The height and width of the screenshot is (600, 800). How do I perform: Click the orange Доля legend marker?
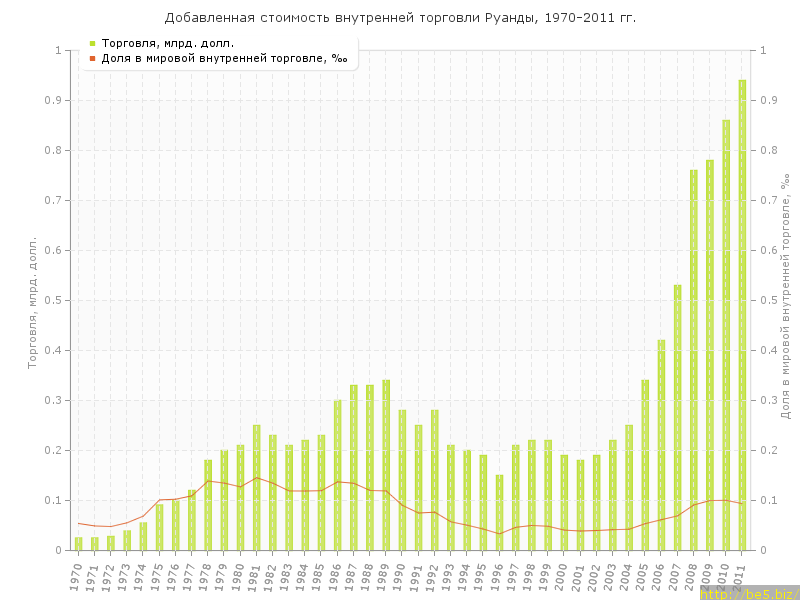coord(92,58)
